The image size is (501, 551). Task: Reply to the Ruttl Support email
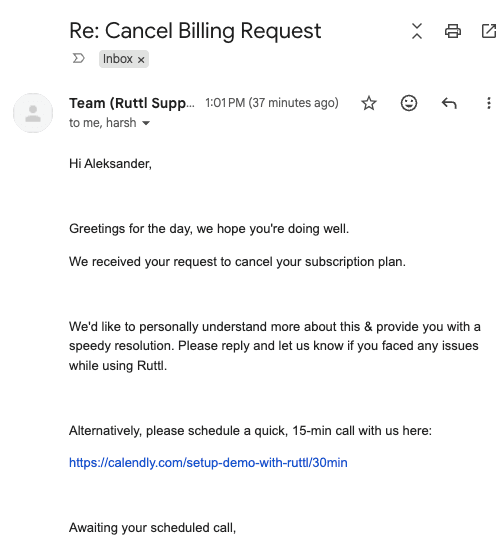coord(449,103)
